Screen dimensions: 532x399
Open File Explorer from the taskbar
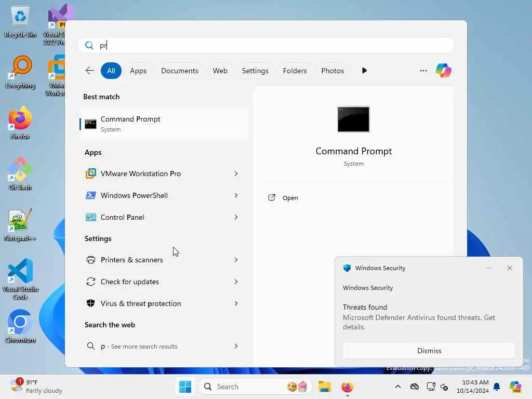pos(324,387)
